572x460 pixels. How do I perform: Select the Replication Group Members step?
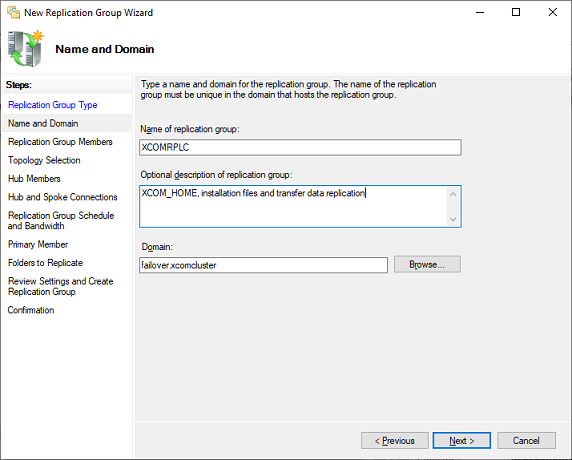pos(60,142)
